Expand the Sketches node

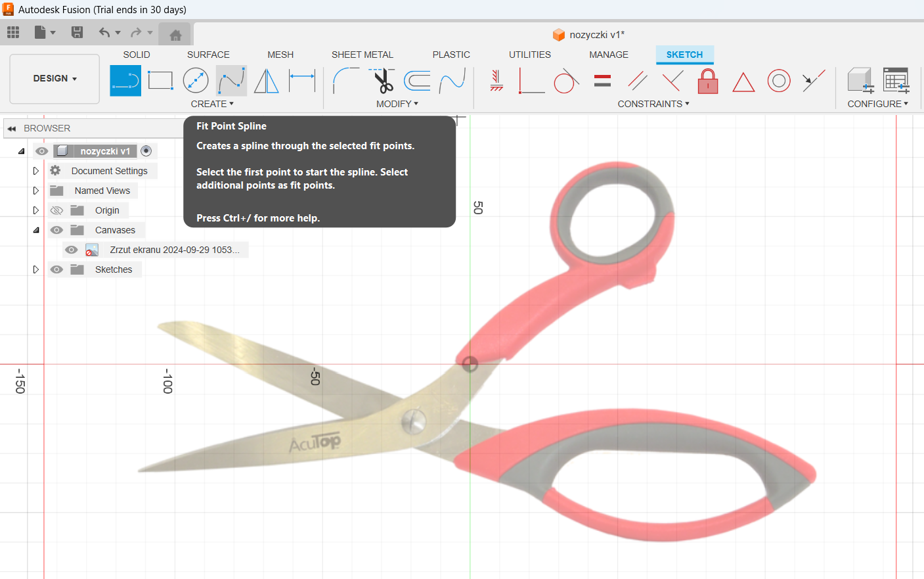[36, 269]
